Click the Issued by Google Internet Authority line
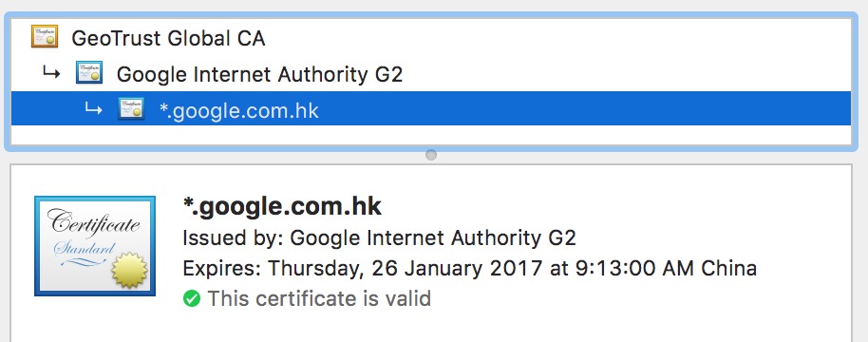Image resolution: width=868 pixels, height=342 pixels. (x=379, y=237)
